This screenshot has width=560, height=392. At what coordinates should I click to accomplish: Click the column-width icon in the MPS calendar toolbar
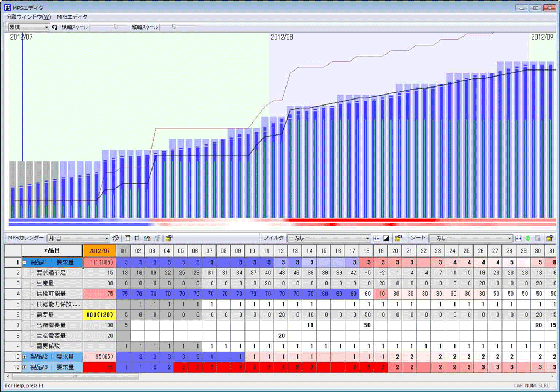coord(137,238)
